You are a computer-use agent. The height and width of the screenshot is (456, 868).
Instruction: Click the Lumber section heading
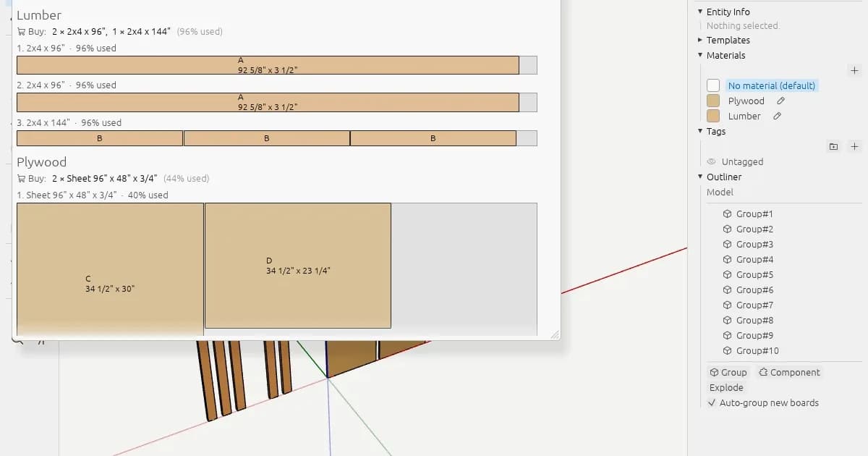pyautogui.click(x=39, y=14)
